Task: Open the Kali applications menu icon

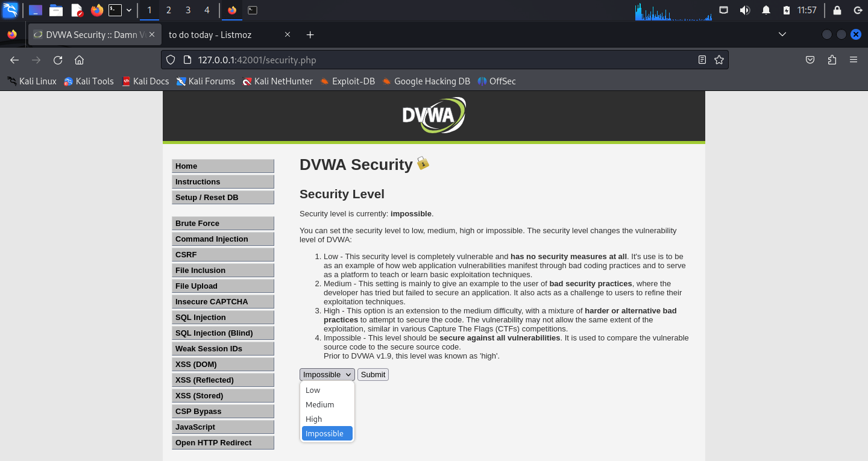Action: (x=10, y=10)
